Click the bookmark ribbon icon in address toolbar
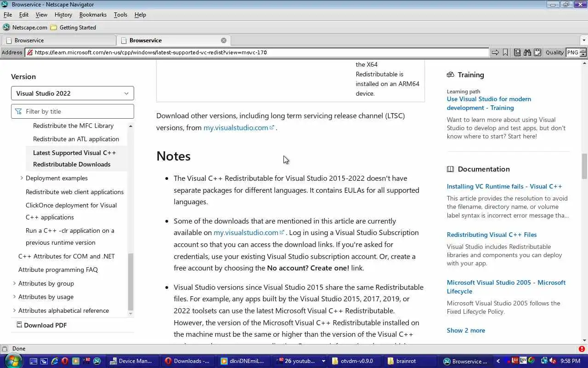Image resolution: width=588 pixels, height=368 pixels. (x=505, y=52)
